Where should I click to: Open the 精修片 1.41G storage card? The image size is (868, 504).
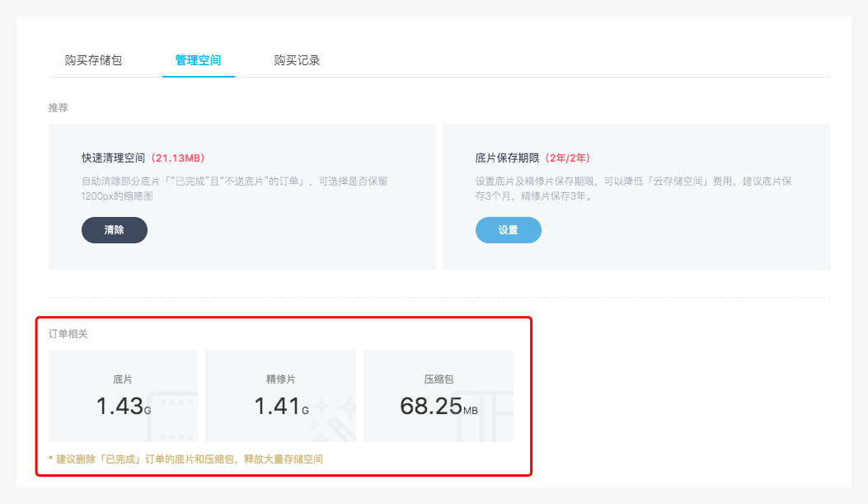[280, 396]
